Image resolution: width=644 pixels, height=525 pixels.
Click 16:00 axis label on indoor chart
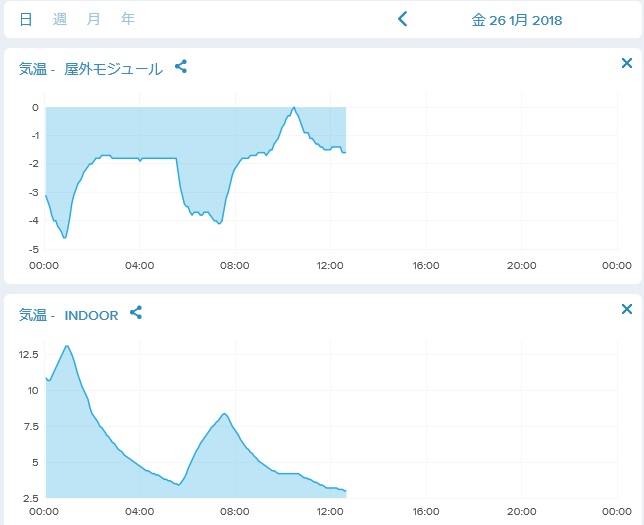(x=426, y=510)
